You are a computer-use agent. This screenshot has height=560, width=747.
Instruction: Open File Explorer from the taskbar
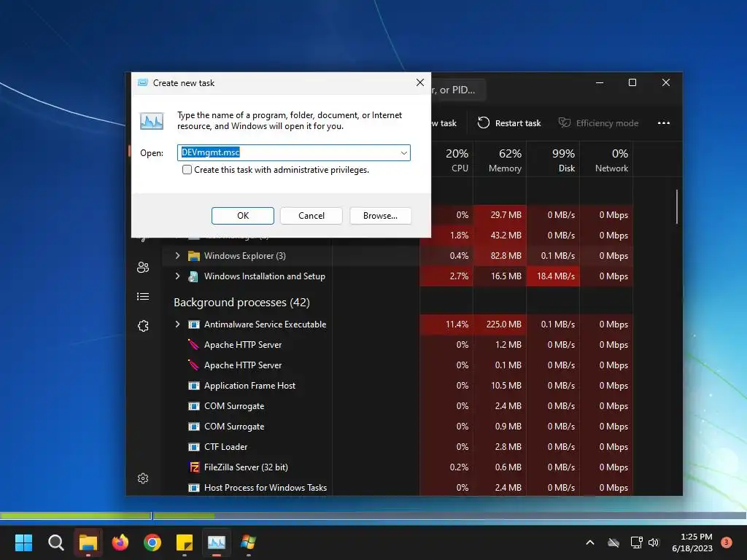pyautogui.click(x=88, y=542)
